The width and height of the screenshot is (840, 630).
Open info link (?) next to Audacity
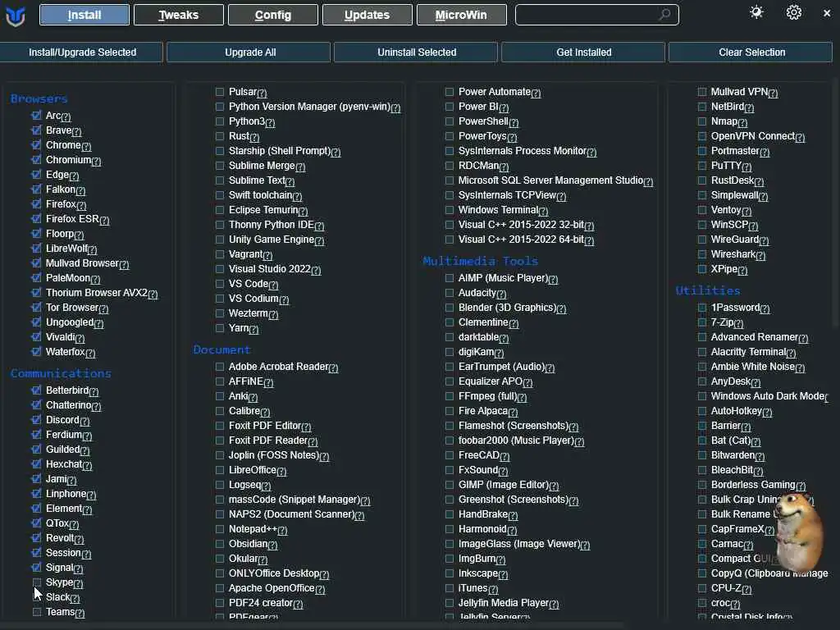501,294
